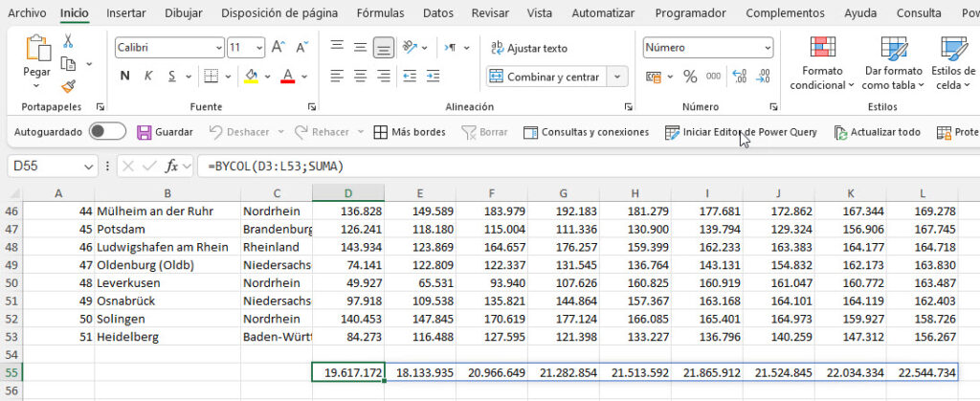Click the Cut scissors icon
The image size is (980, 401).
pyautogui.click(x=69, y=41)
